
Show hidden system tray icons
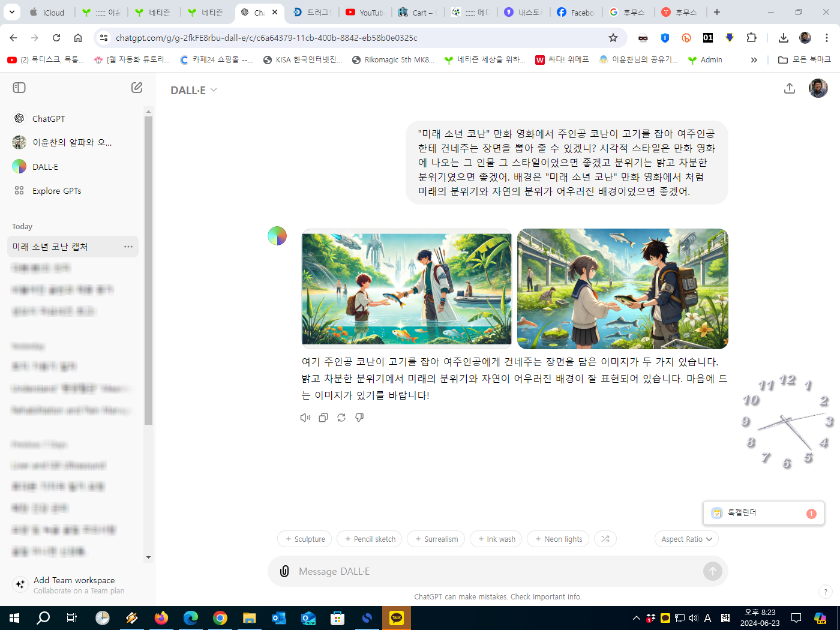(x=637, y=618)
